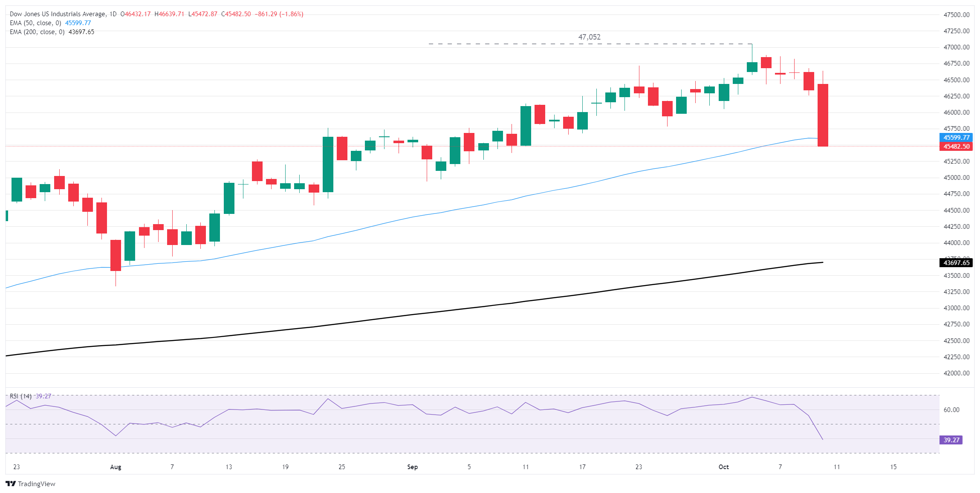980x493 pixels.
Task: Select the EMA 200 indicator legend label
Action: point(37,32)
